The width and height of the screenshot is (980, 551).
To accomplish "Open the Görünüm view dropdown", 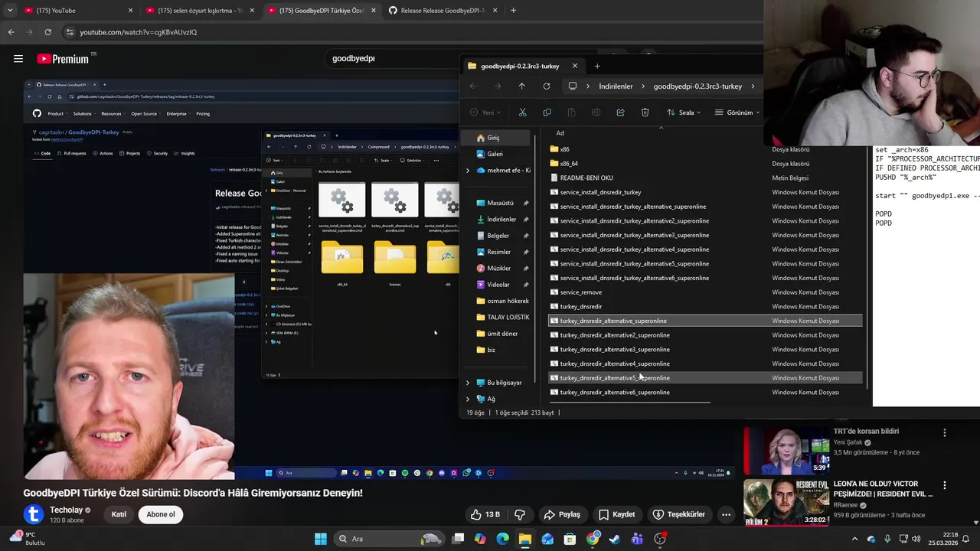I will 737,112.
